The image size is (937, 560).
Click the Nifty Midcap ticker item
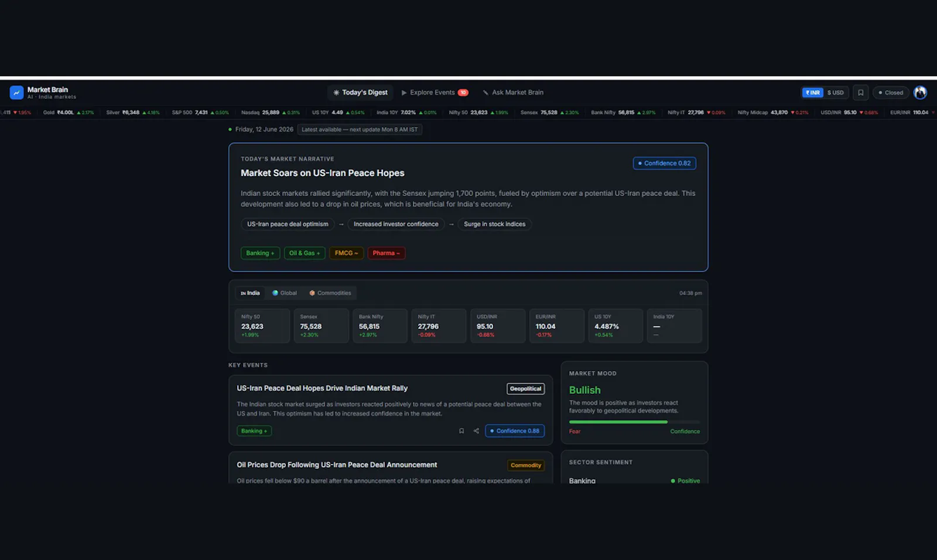click(773, 112)
